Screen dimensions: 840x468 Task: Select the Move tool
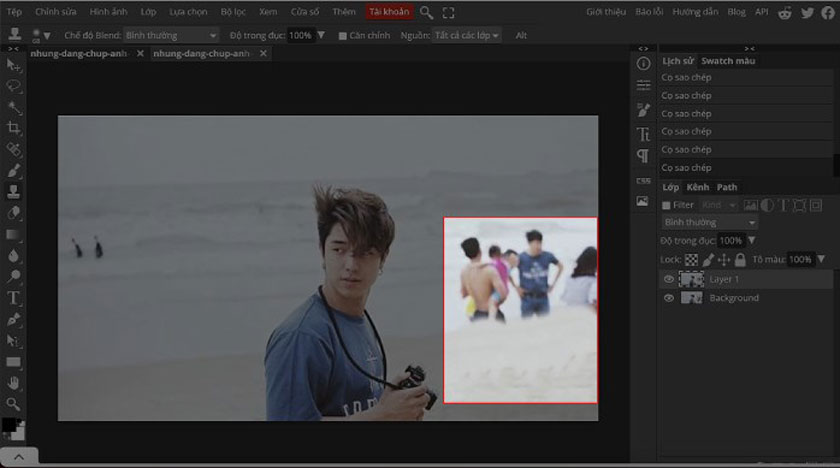(x=13, y=65)
